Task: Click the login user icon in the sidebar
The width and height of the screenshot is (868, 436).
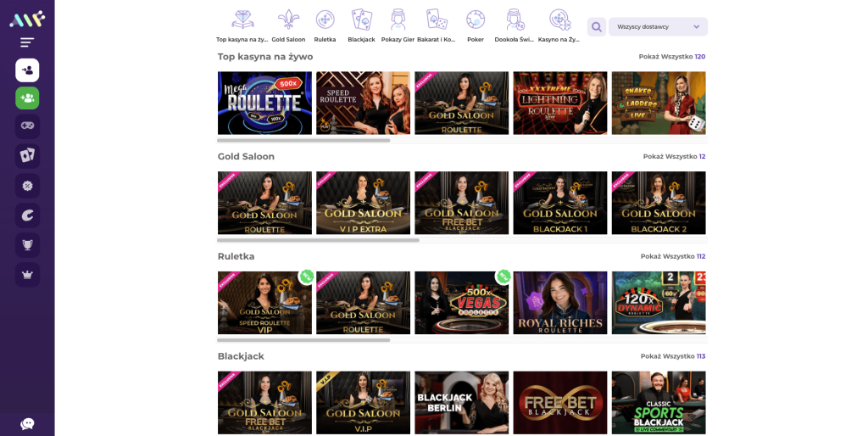Action: click(x=27, y=70)
